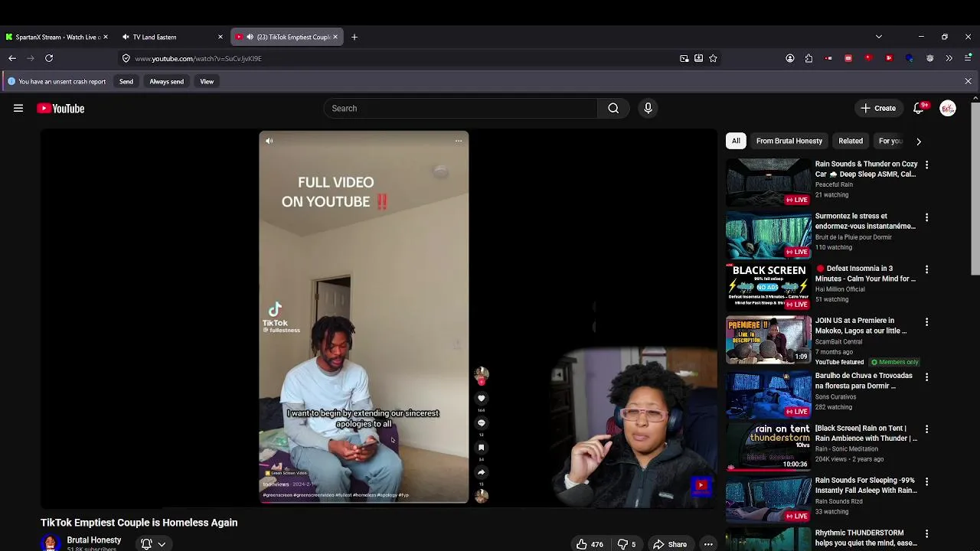
Task: Mute the TikTok Emptiest Couple tab audio
Action: (250, 37)
